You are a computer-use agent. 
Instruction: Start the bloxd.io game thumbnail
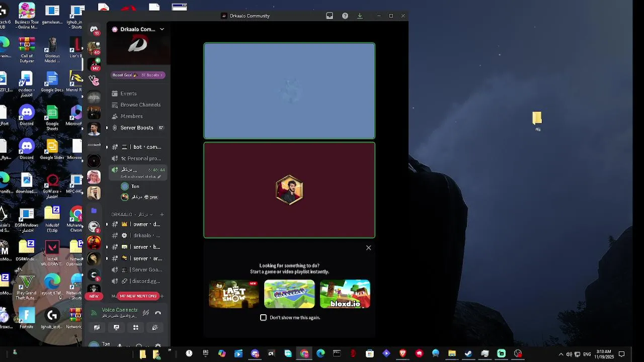point(345,294)
